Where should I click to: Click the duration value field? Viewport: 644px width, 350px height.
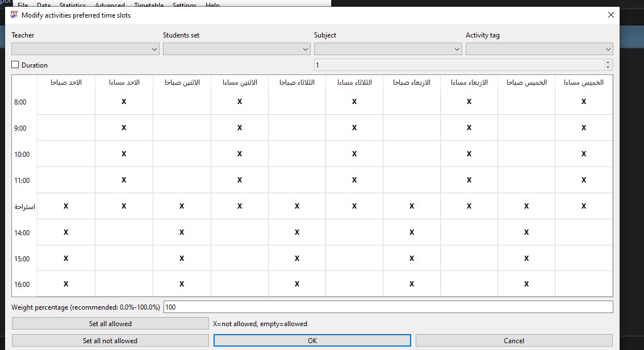pos(459,65)
